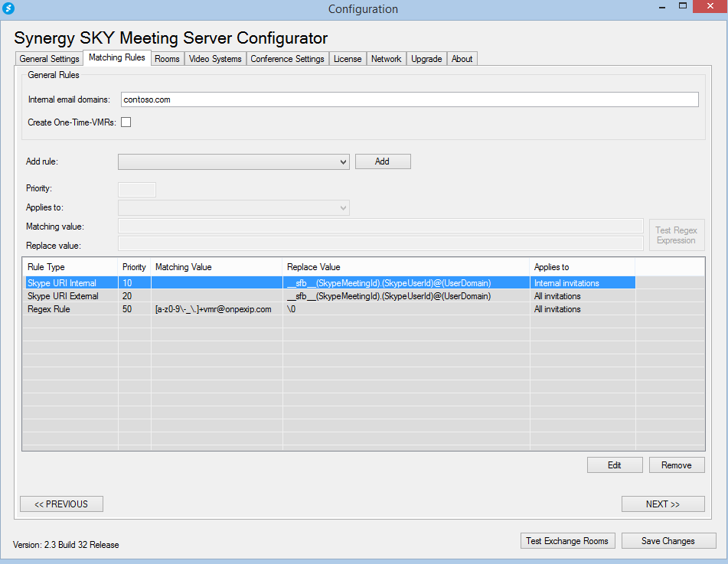
Task: Select the Conference Settings tab
Action: tap(287, 59)
